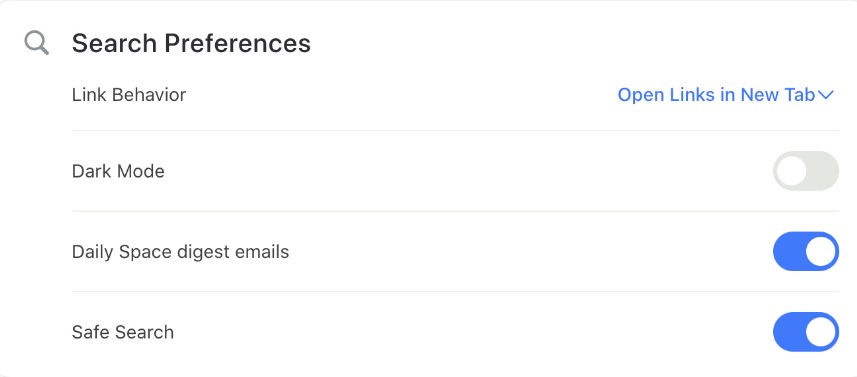Viewport: 857px width, 377px height.
Task: Turn off the Safe Search switch
Action: tap(806, 332)
